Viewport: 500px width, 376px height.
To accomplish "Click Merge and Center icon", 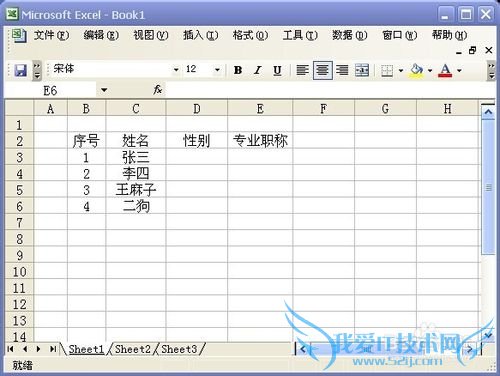I will (x=362, y=70).
